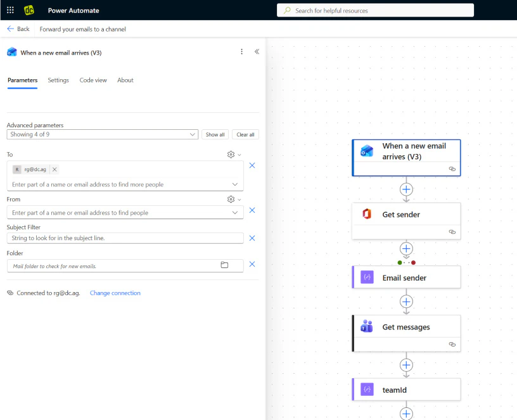Click the variable icon on teamId card
The width and height of the screenshot is (517, 420).
(x=367, y=390)
